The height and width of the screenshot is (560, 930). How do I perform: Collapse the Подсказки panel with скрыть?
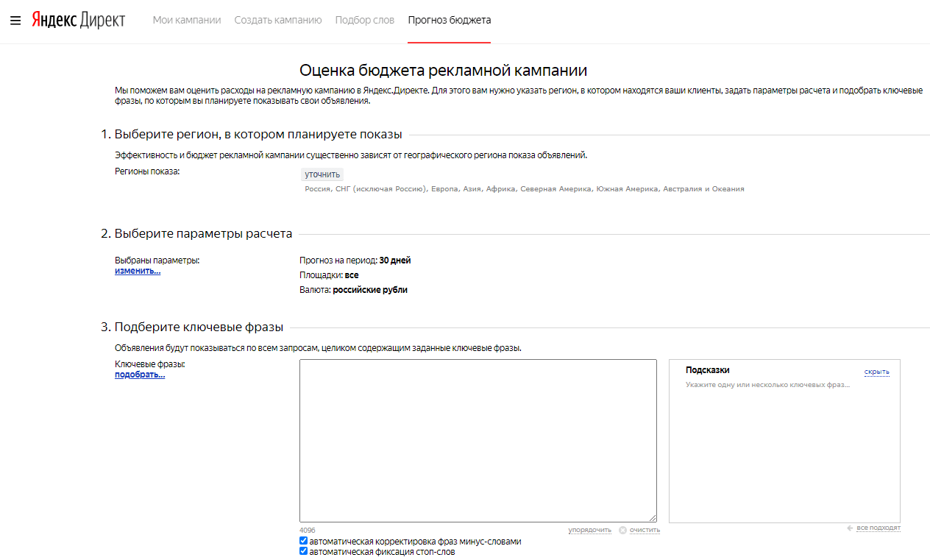[x=876, y=372]
